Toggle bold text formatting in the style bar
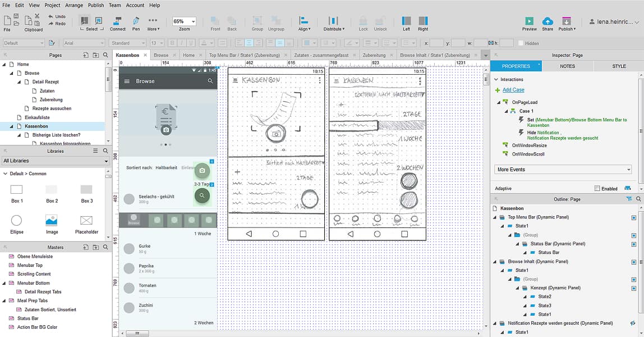 pos(171,43)
